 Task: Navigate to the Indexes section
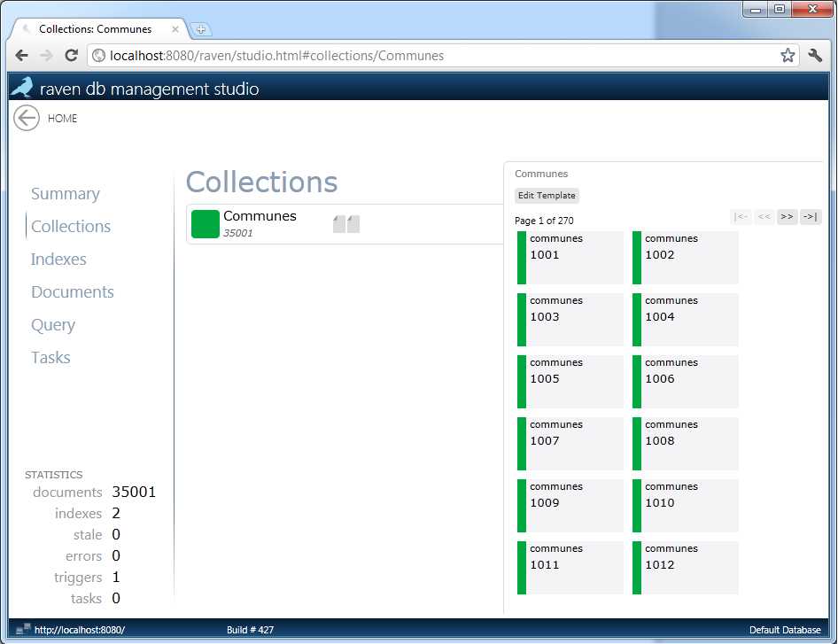click(58, 260)
